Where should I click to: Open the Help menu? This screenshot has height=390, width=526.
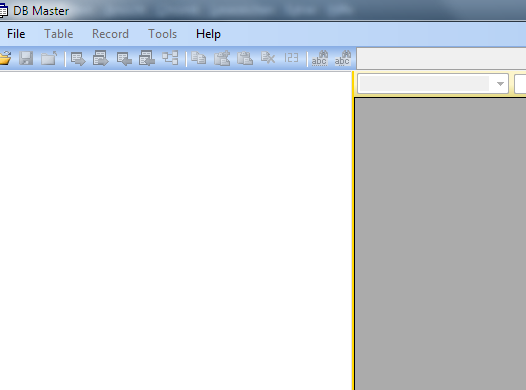pyautogui.click(x=208, y=34)
